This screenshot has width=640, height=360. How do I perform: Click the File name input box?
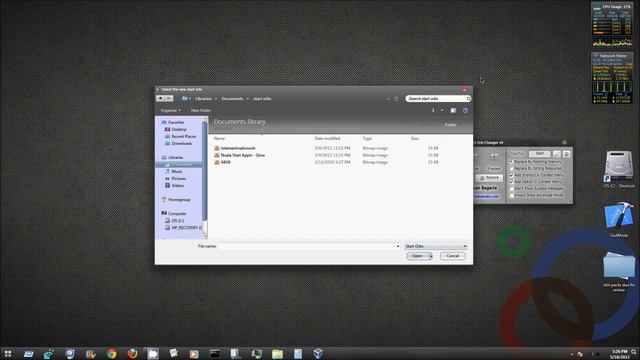pos(307,246)
